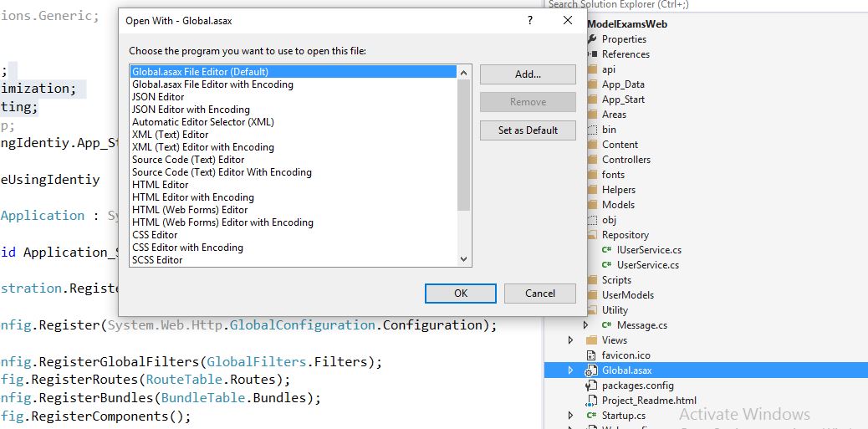868x429 pixels.
Task: Click Project_Readme.html file icon
Action: [592, 401]
